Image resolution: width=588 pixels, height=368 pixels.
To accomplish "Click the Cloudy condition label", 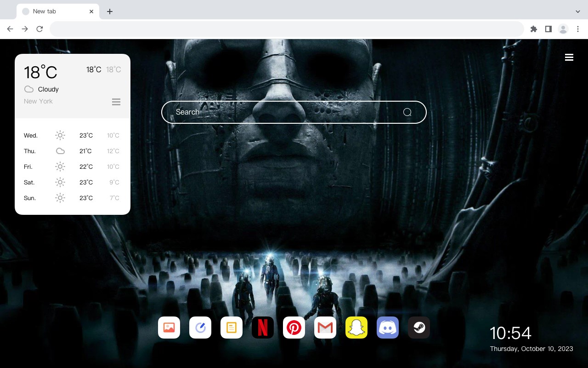I will [48, 89].
